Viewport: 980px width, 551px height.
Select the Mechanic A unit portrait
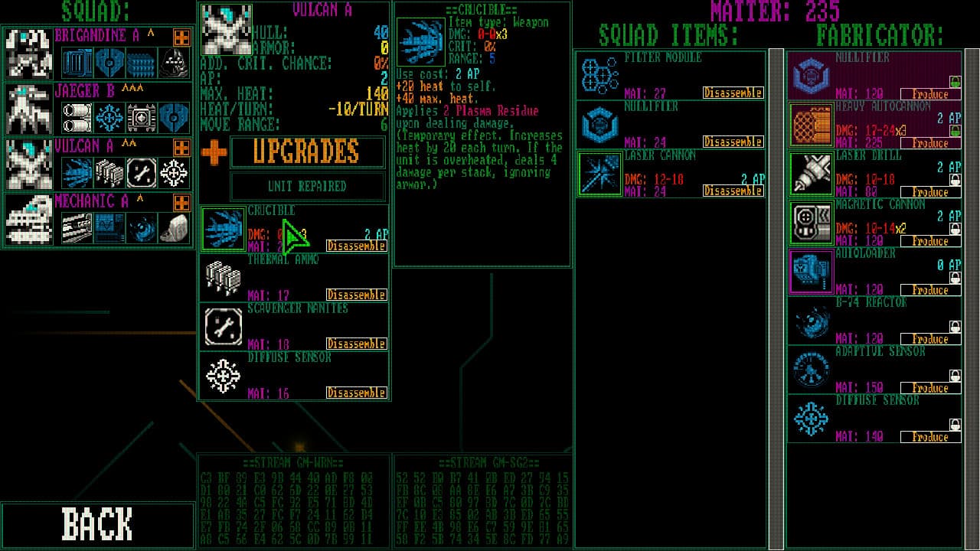[29, 220]
